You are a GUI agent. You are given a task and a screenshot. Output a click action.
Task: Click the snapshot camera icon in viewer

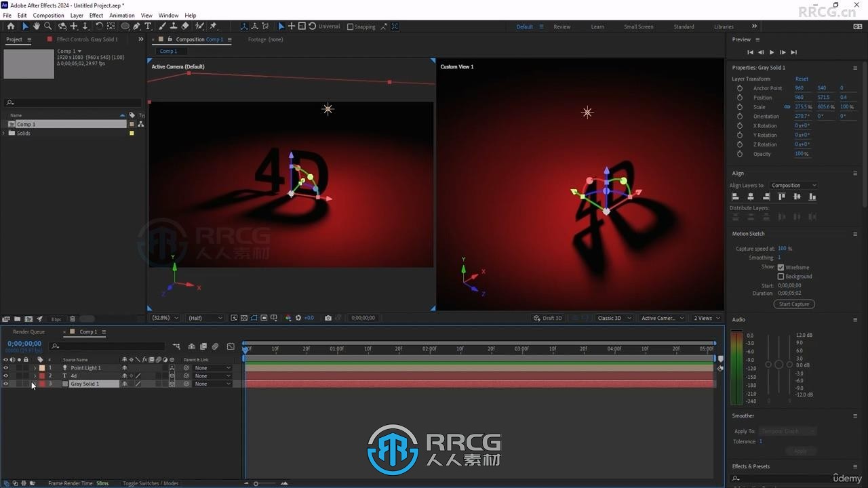pyautogui.click(x=328, y=318)
